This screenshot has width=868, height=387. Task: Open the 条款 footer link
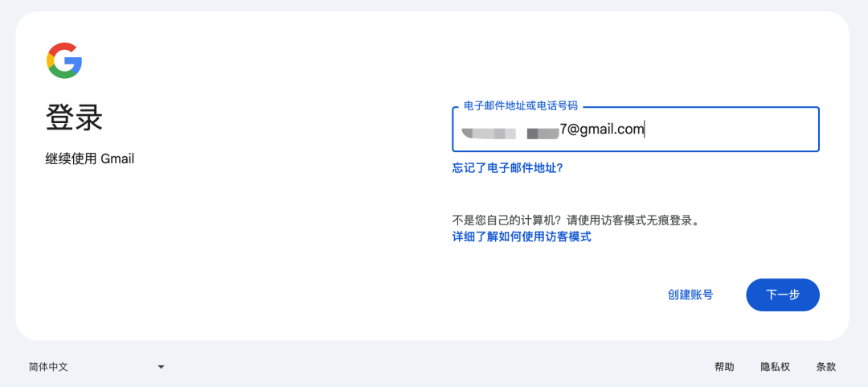(826, 367)
